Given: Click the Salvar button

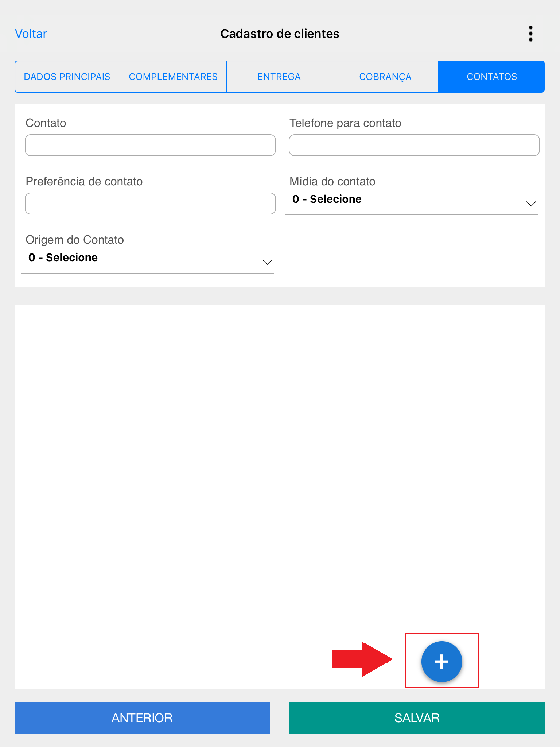Looking at the screenshot, I should tap(417, 717).
